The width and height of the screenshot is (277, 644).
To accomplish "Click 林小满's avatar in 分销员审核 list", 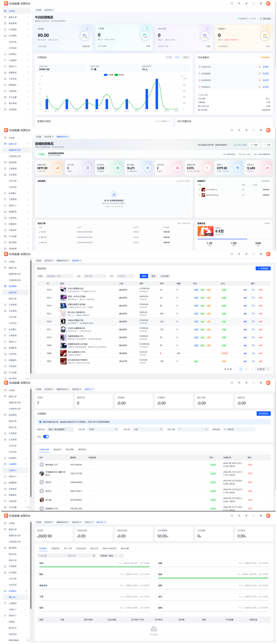I will 42,500.
